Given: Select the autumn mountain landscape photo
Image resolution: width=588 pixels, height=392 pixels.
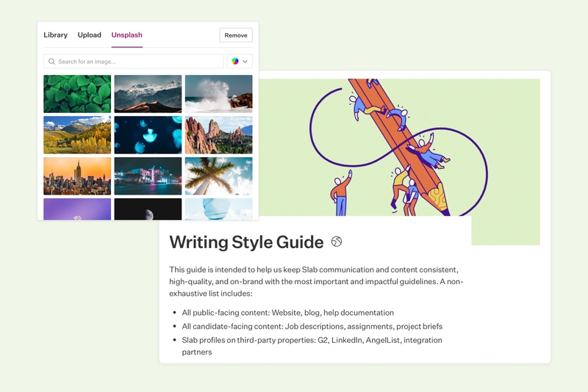Looking at the screenshot, I should point(77,134).
